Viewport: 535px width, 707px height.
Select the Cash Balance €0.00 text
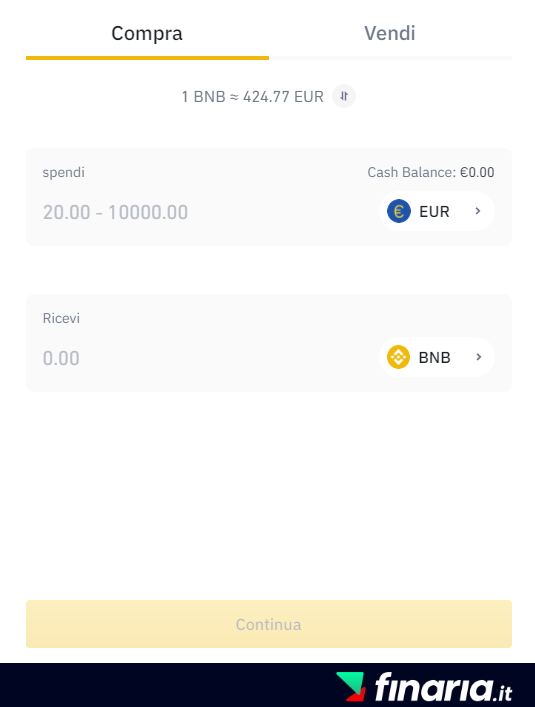point(430,172)
